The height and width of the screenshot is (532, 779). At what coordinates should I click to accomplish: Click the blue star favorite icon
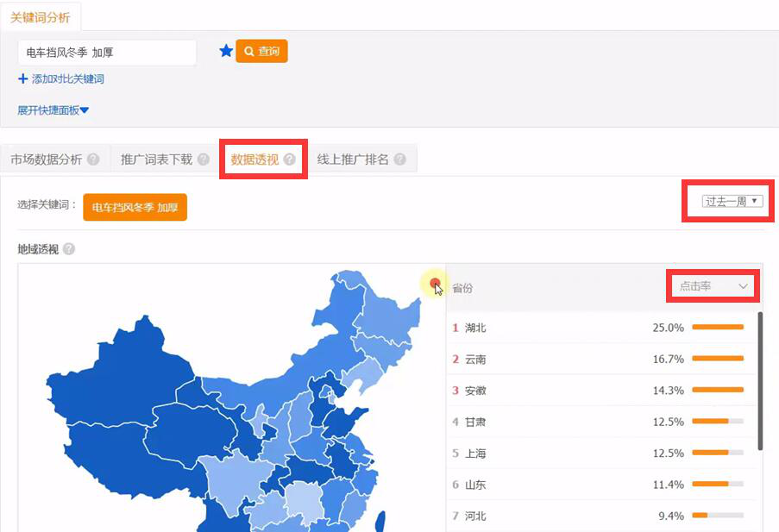[226, 52]
